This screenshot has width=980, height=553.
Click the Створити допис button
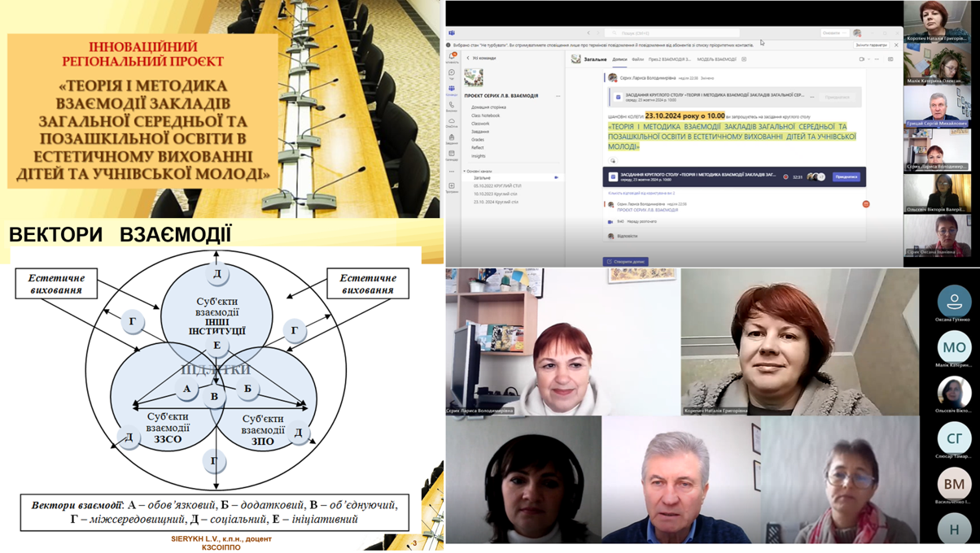click(x=625, y=262)
